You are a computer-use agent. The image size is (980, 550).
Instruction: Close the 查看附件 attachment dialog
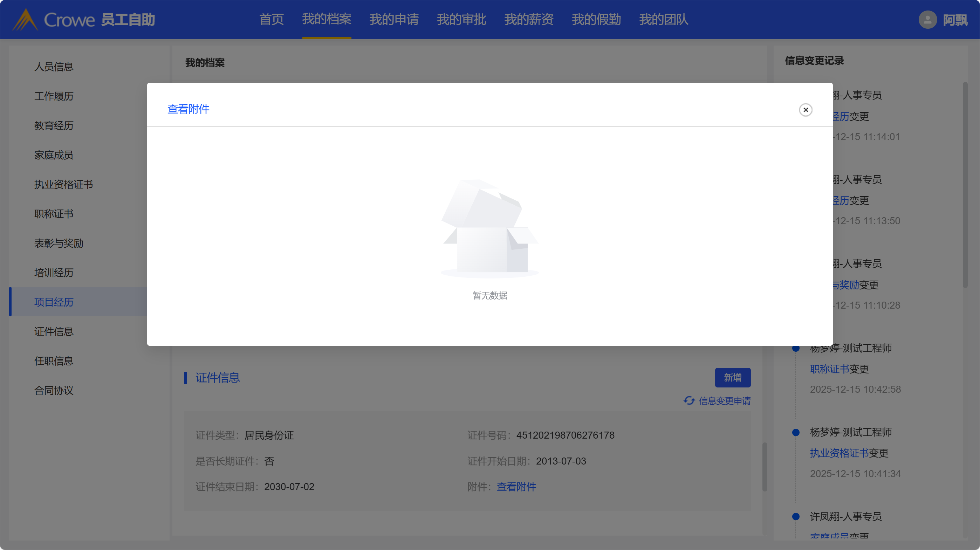pos(805,110)
